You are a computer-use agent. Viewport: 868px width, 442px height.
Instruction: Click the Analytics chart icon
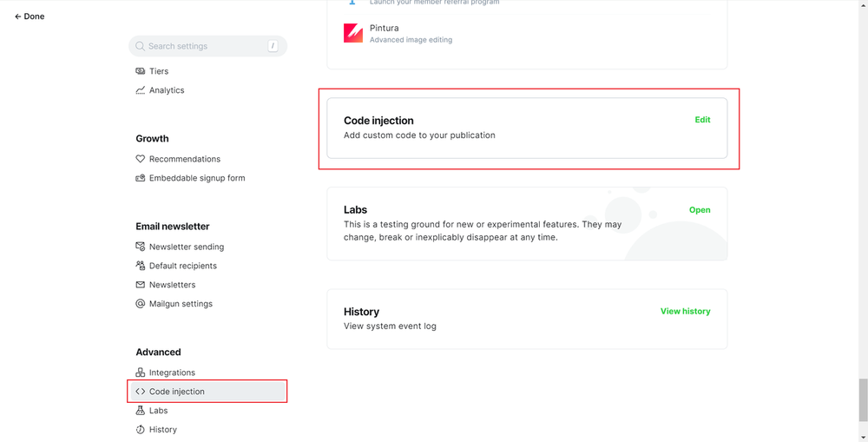pyautogui.click(x=141, y=90)
